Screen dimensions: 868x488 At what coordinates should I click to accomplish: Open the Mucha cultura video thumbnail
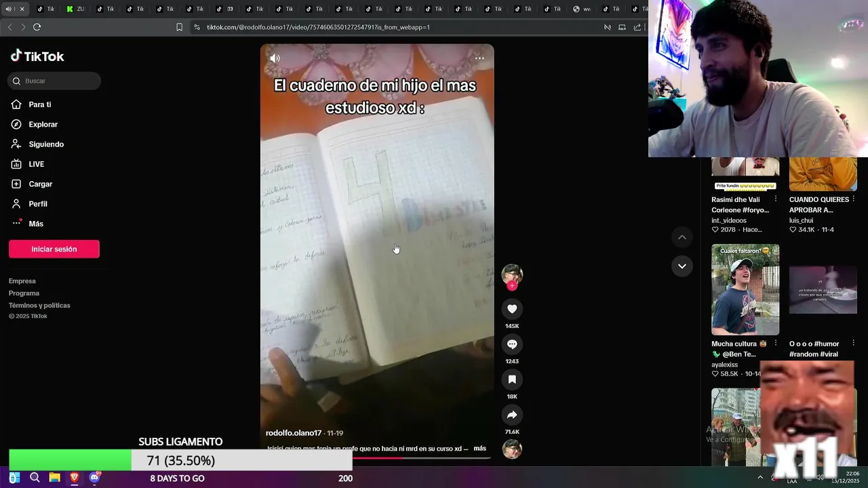pos(745,289)
